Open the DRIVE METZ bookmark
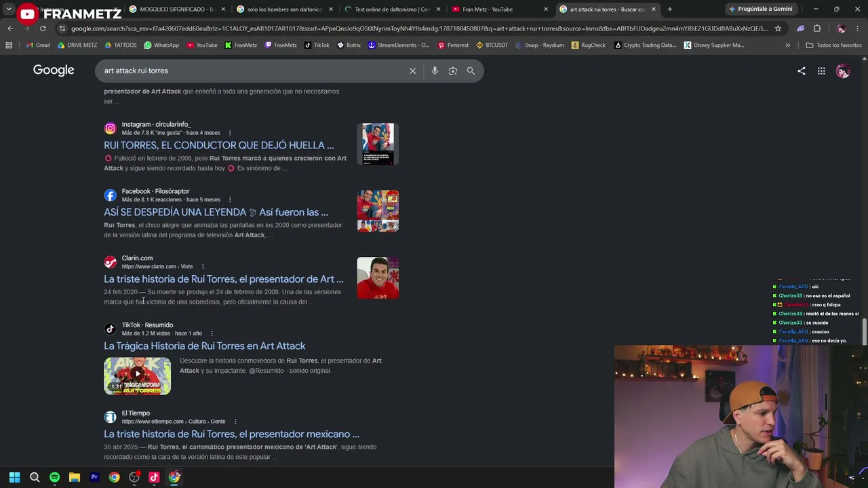Screen dimensions: 868x488 77,45
